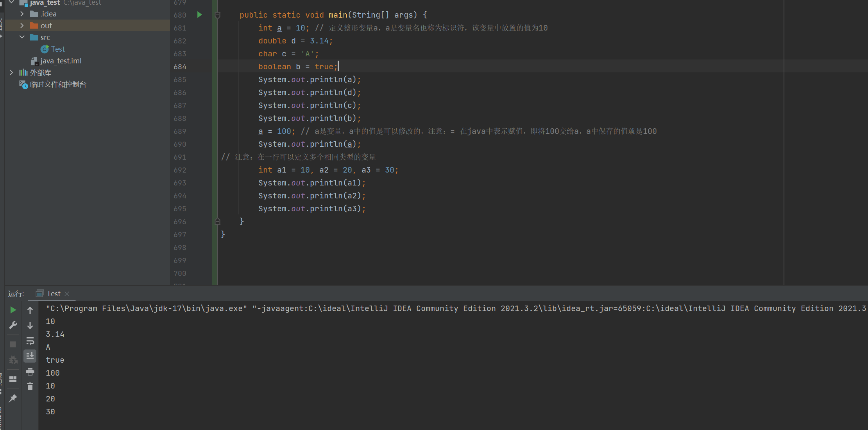The height and width of the screenshot is (430, 868).
Task: Select the out folder row
Action: click(87, 25)
